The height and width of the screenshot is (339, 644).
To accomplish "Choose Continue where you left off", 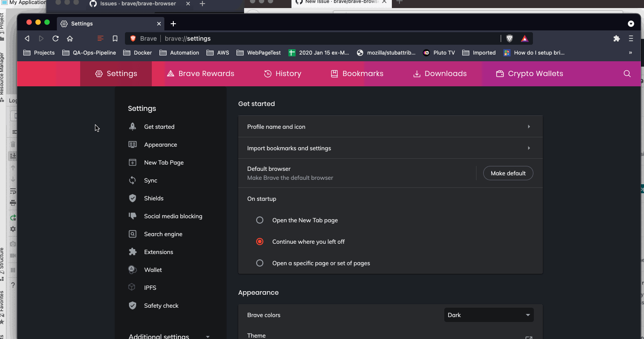I will pyautogui.click(x=260, y=242).
